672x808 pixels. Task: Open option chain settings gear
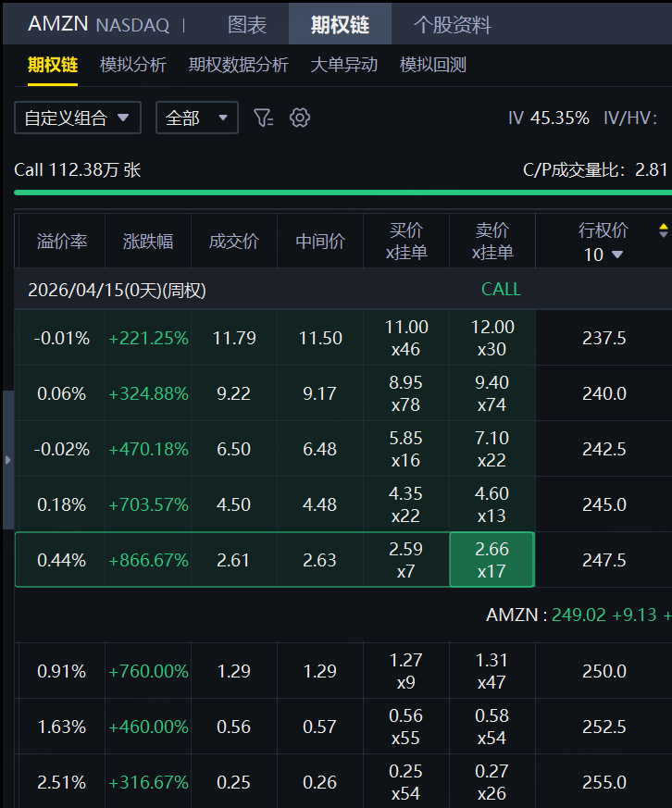pos(300,118)
